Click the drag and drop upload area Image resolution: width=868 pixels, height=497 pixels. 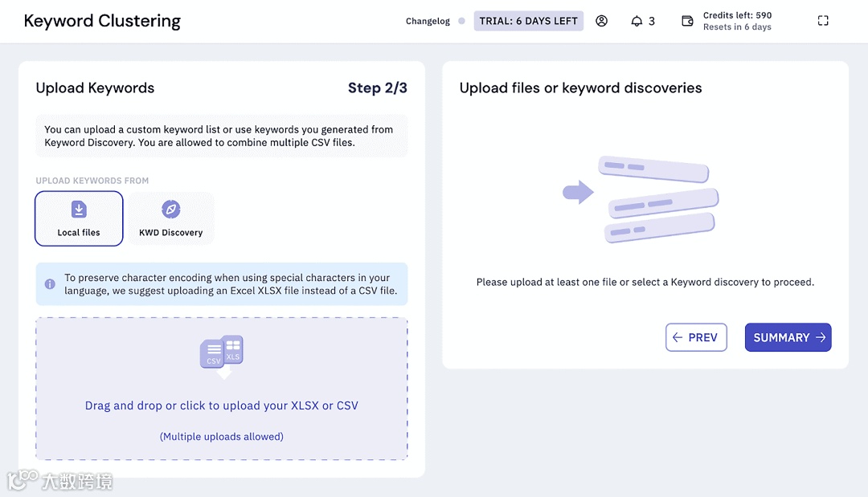[x=222, y=389]
